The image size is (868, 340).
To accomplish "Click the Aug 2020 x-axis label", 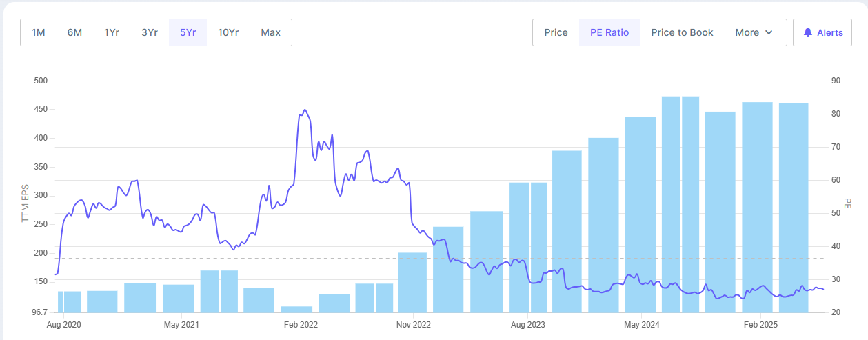I will pos(63,323).
